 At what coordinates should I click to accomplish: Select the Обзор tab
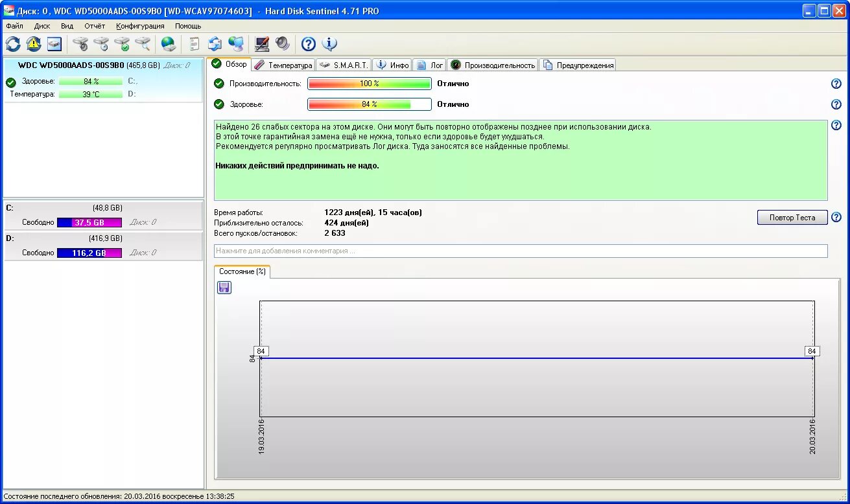pos(230,64)
